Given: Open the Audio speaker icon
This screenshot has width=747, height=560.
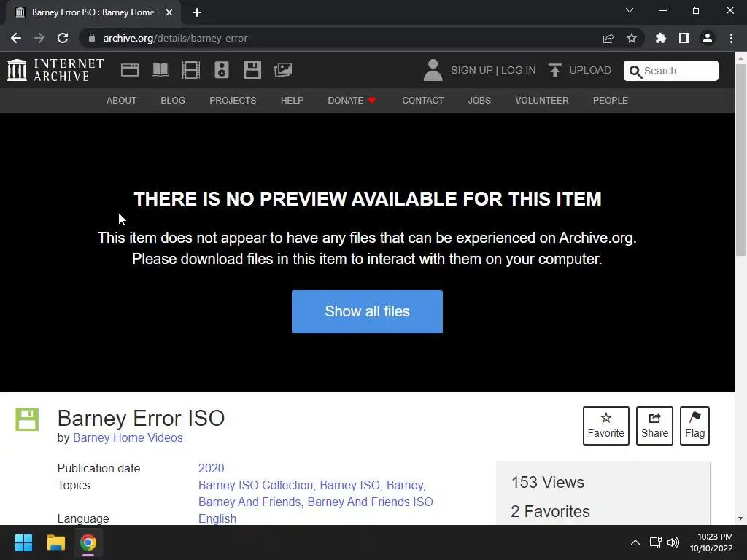Looking at the screenshot, I should click(x=222, y=70).
